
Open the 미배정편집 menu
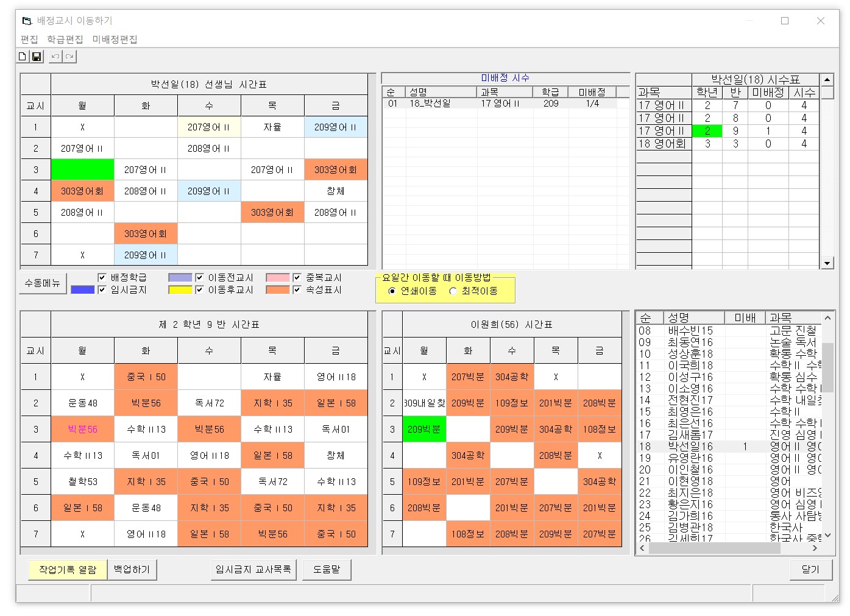[115, 40]
